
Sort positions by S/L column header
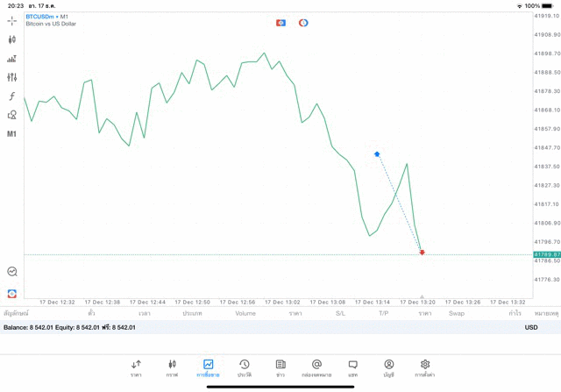[x=340, y=313]
